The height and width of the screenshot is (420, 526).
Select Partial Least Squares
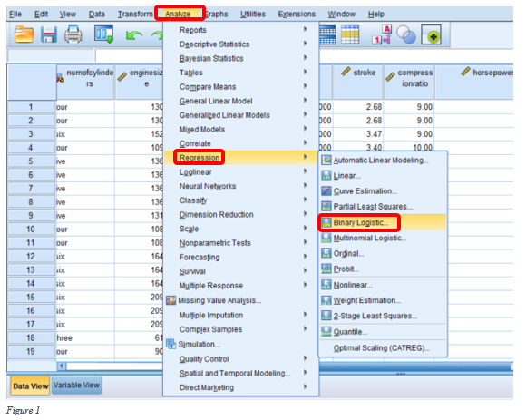[x=383, y=207]
